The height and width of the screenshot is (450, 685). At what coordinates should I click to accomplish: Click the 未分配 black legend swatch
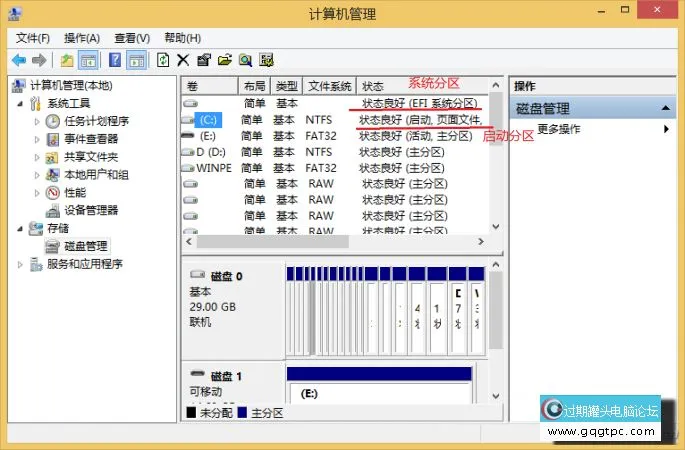[191, 412]
